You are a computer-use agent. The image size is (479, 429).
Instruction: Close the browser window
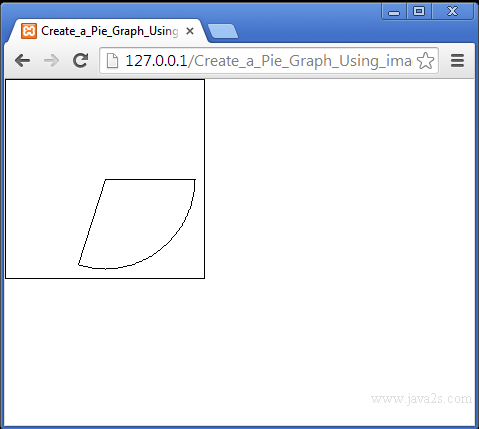(452, 12)
